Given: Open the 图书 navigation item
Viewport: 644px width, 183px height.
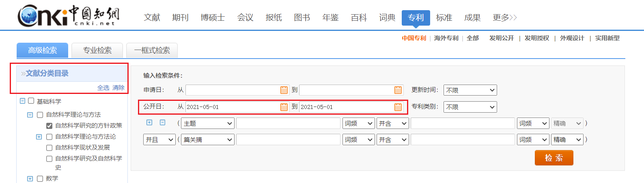Looking at the screenshot, I should pos(302,17).
